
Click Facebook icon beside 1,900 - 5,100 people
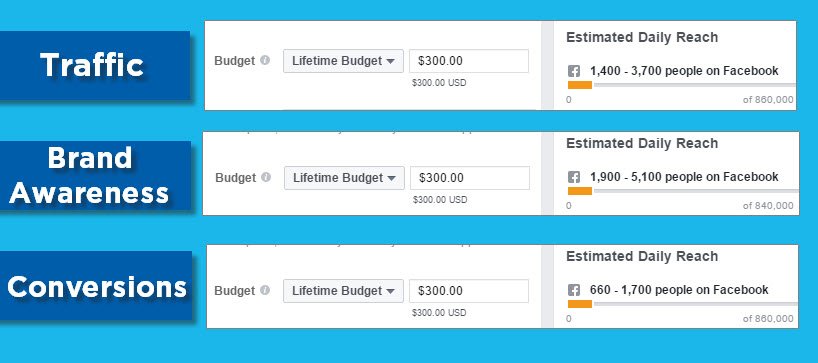click(574, 177)
